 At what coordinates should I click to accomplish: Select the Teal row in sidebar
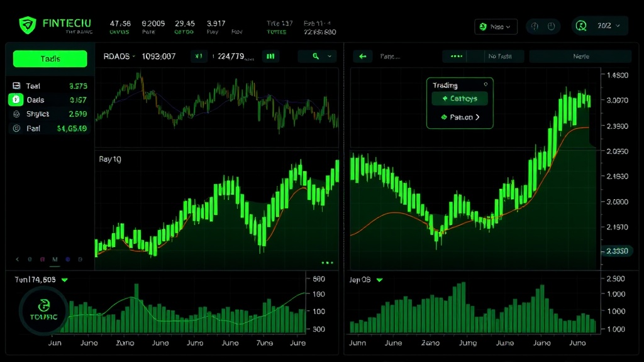(50, 85)
